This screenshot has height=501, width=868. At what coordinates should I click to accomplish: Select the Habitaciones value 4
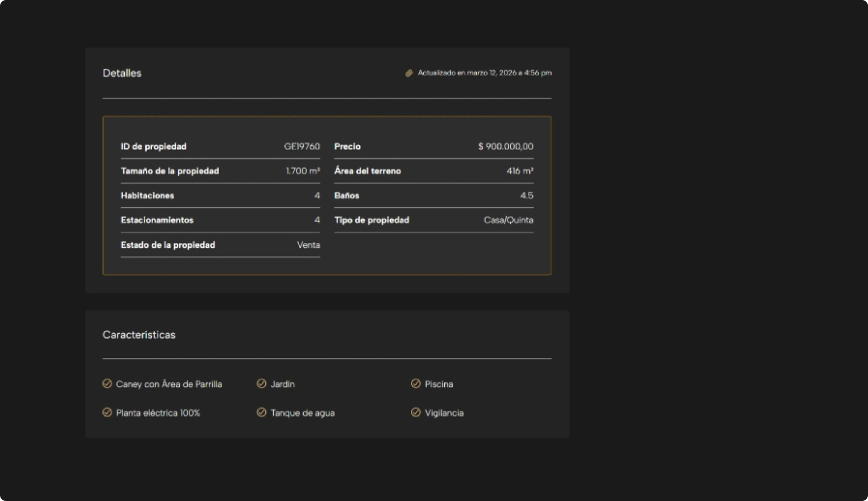pyautogui.click(x=317, y=195)
